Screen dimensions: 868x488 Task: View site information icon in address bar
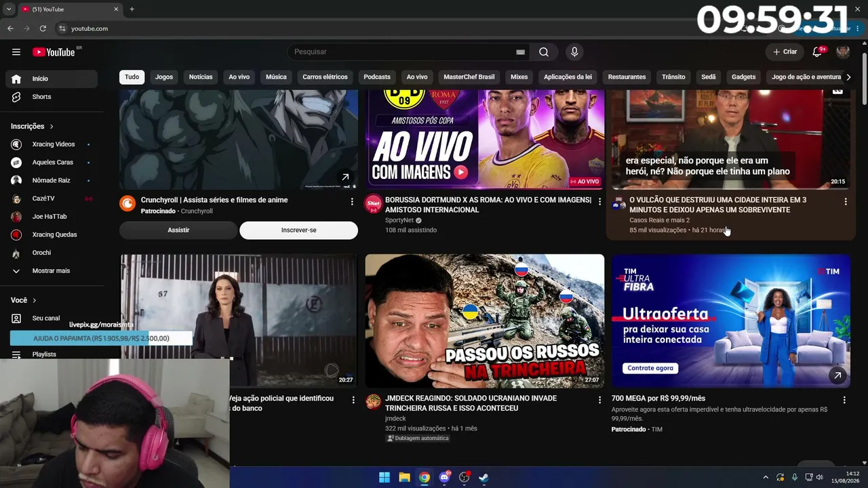tap(62, 28)
